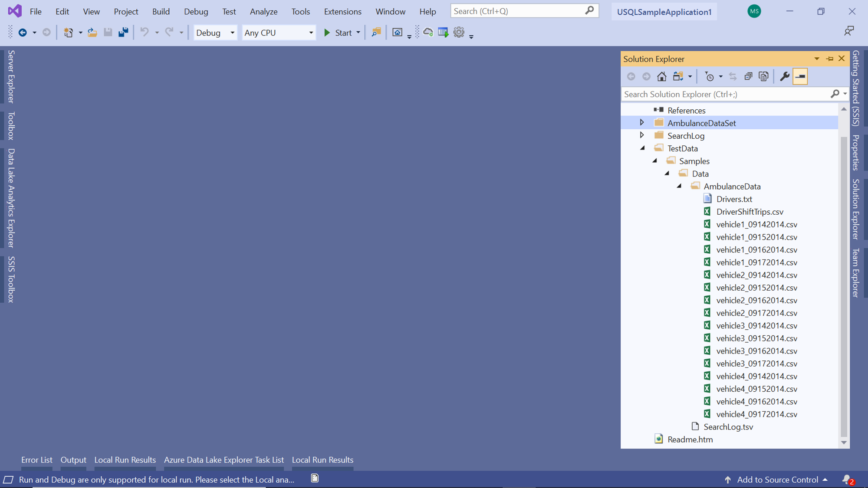The image size is (868, 488).
Task: Click Collapse All icon in Solution Explorer
Action: (748, 77)
